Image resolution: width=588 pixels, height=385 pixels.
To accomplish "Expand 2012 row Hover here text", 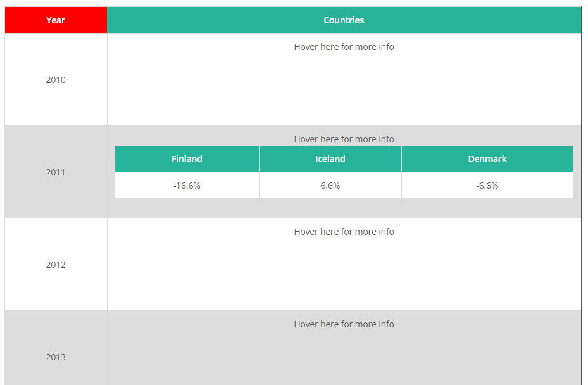I will coord(344,232).
